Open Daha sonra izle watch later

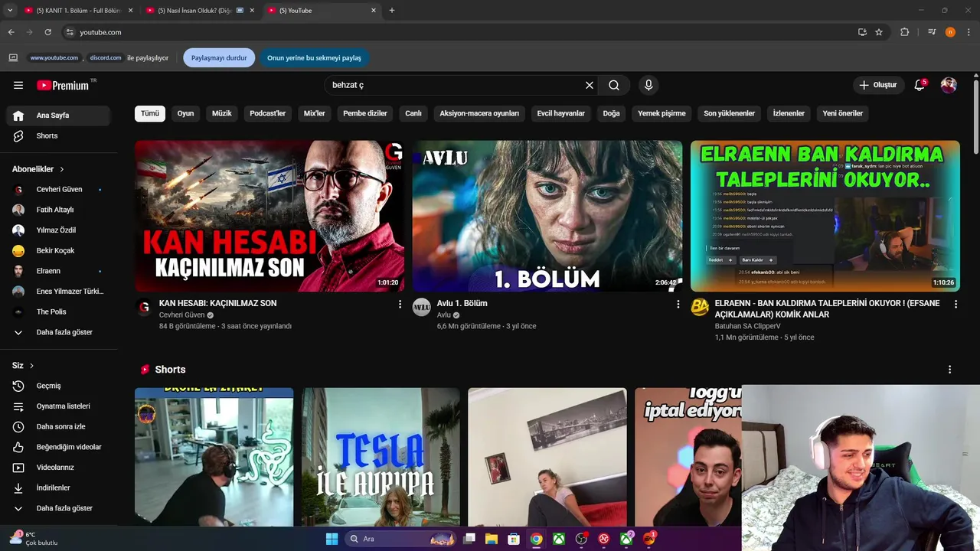point(60,426)
